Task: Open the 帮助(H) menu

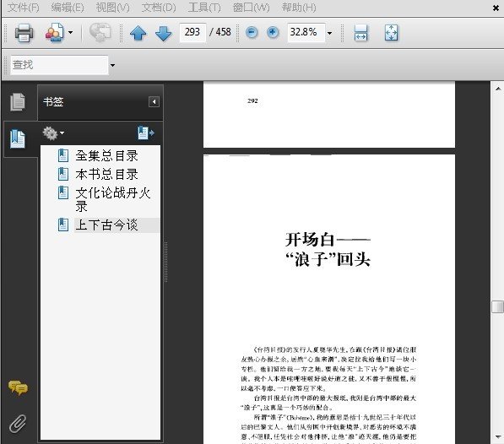Action: [299, 7]
